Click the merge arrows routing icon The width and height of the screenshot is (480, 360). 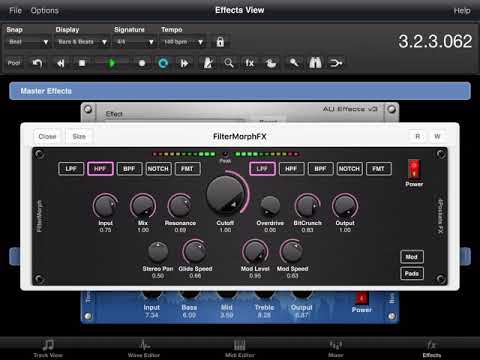point(336,63)
